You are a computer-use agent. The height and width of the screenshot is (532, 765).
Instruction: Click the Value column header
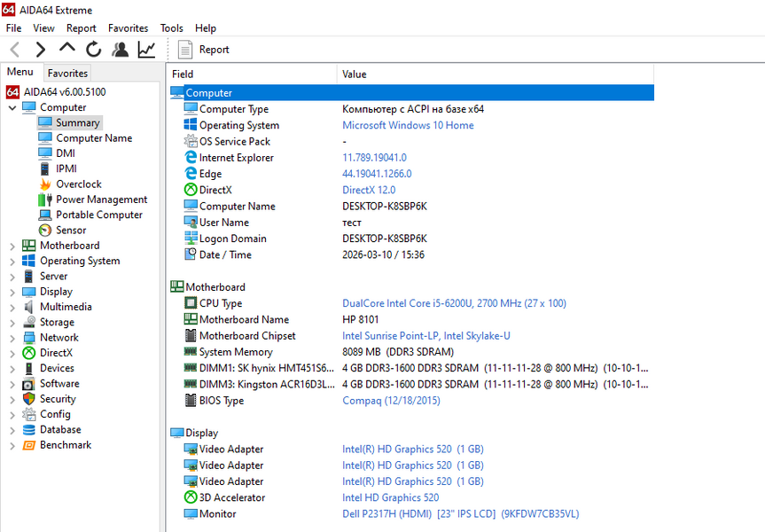(496, 74)
